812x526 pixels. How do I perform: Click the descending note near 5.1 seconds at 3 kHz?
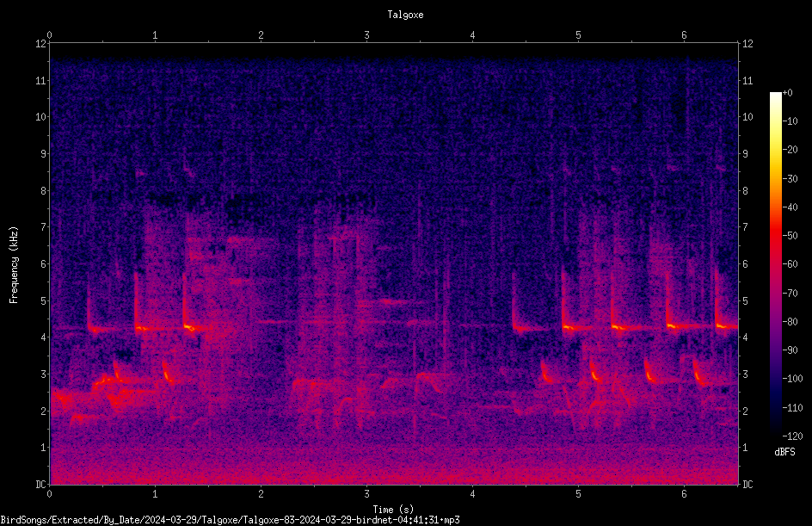click(594, 372)
